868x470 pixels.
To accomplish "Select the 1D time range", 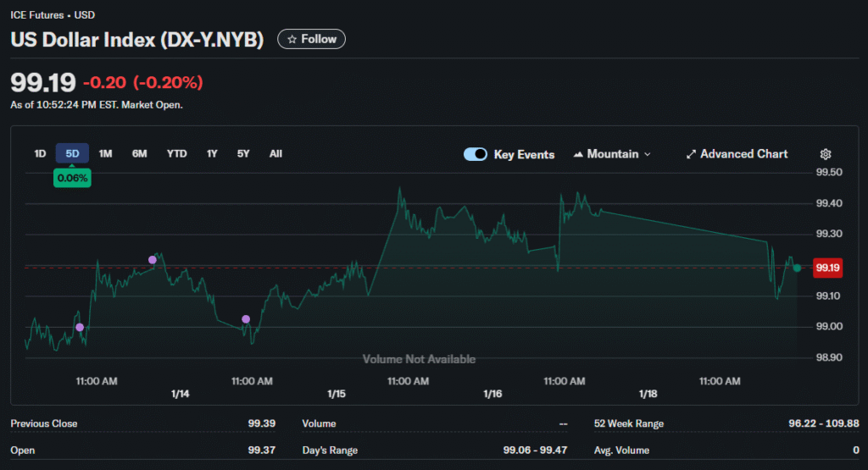I will pos(40,153).
